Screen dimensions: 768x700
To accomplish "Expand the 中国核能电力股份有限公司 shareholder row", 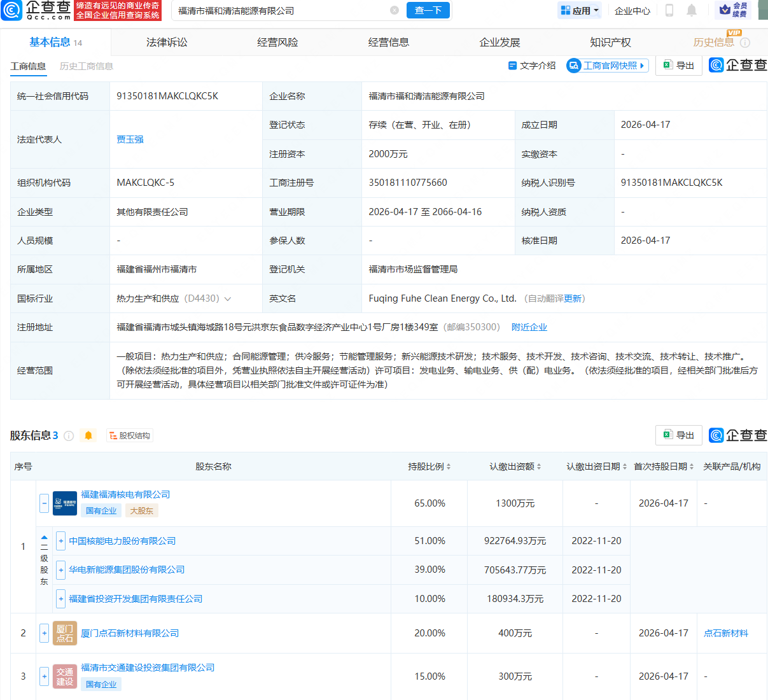I will (x=60, y=540).
